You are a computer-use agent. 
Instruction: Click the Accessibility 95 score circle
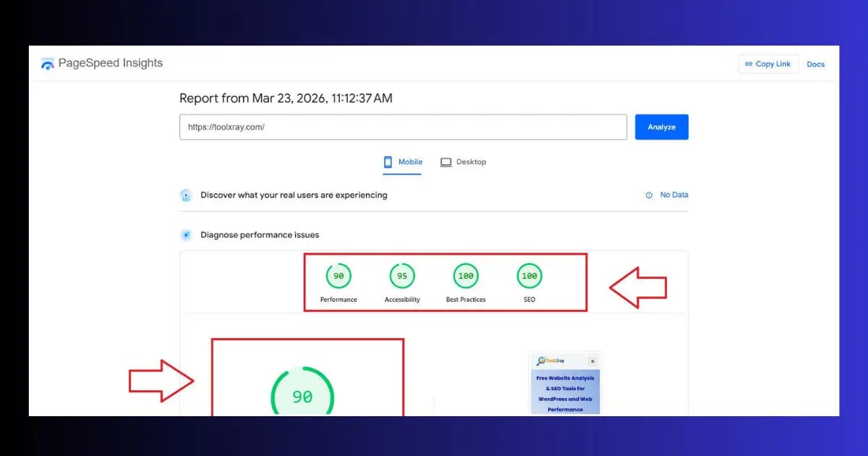401,276
